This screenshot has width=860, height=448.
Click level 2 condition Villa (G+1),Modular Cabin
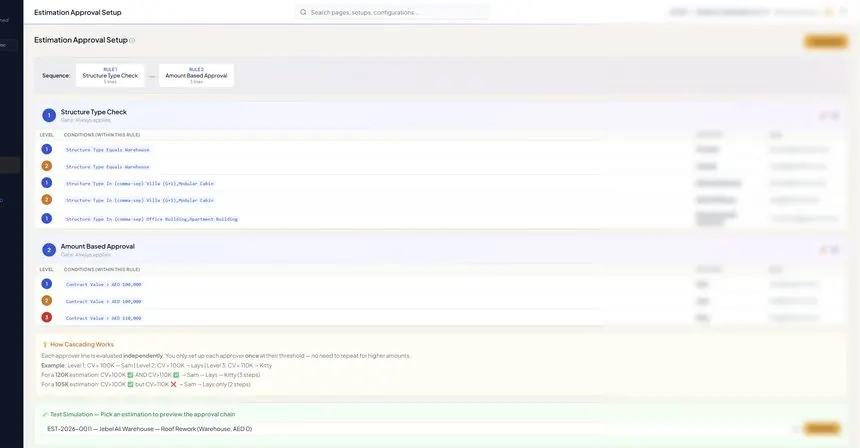click(x=140, y=201)
